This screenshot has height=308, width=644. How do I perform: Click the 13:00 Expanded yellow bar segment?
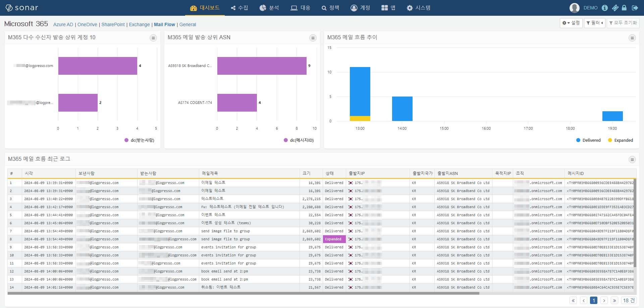click(360, 118)
